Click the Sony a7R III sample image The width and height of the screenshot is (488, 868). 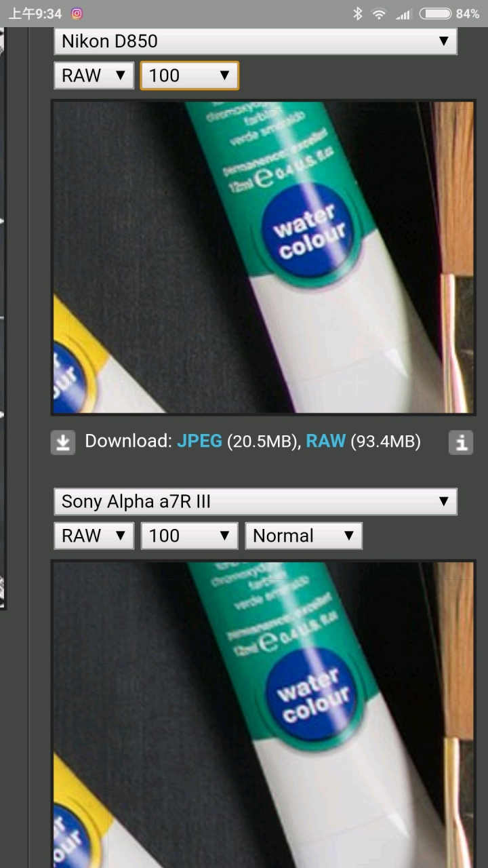pyautogui.click(x=263, y=715)
